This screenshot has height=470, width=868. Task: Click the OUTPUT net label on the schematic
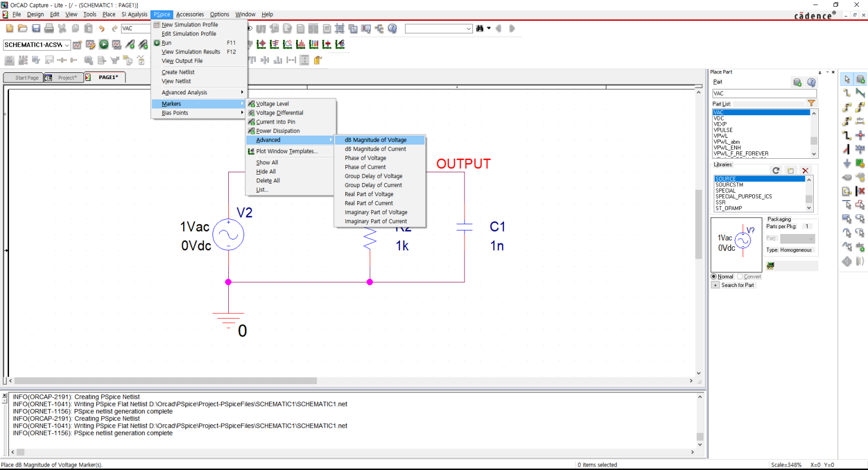click(463, 164)
